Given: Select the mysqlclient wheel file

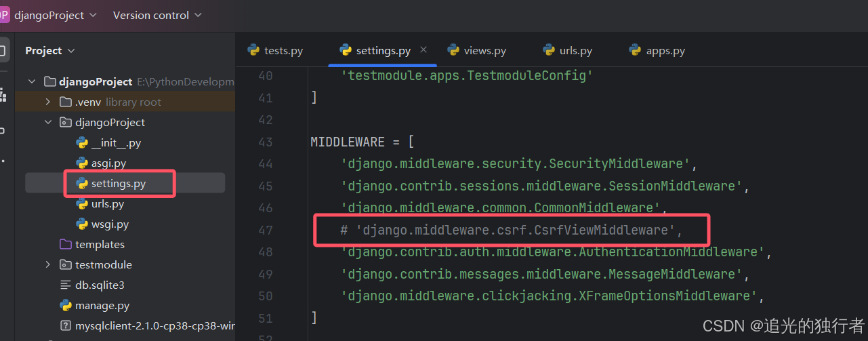Looking at the screenshot, I should pyautogui.click(x=154, y=326).
